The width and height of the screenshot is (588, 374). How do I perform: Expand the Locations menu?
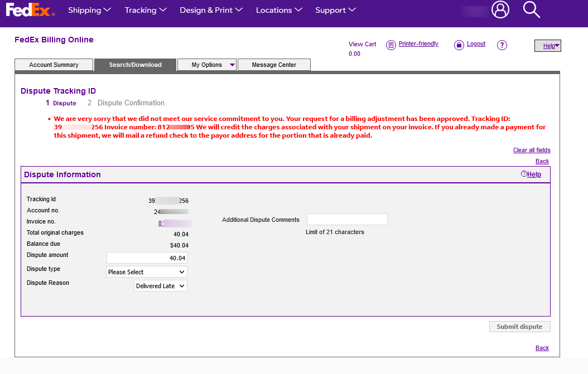[279, 10]
